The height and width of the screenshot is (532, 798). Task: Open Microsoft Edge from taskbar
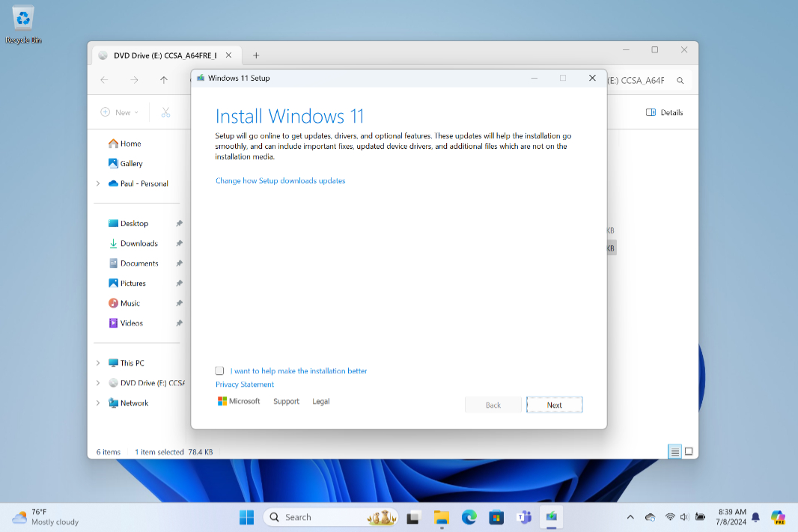coord(469,517)
